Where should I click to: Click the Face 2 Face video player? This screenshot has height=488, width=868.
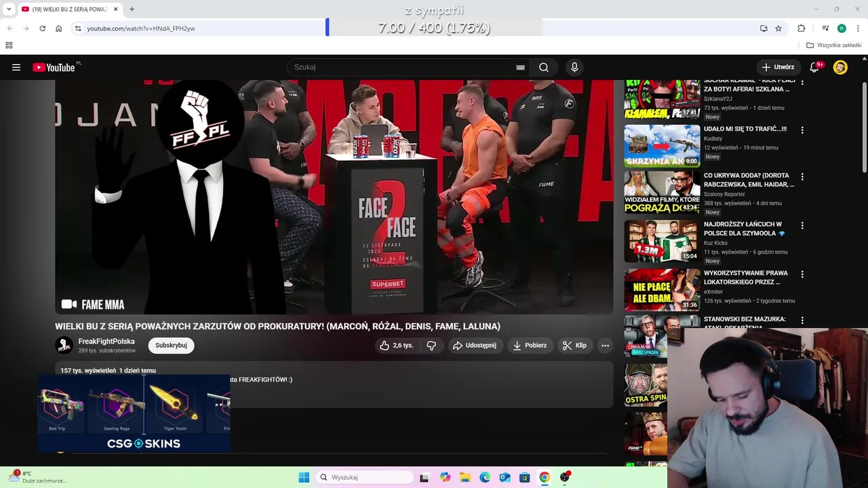[x=334, y=197]
